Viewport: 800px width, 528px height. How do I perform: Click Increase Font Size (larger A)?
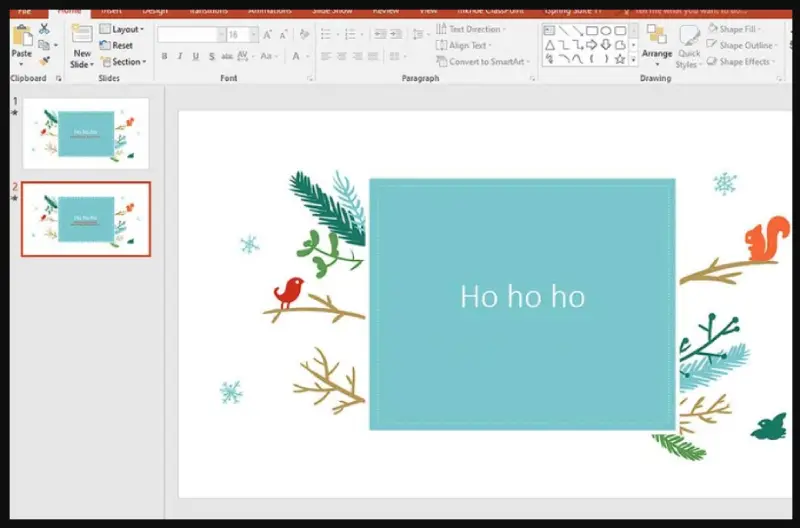267,35
